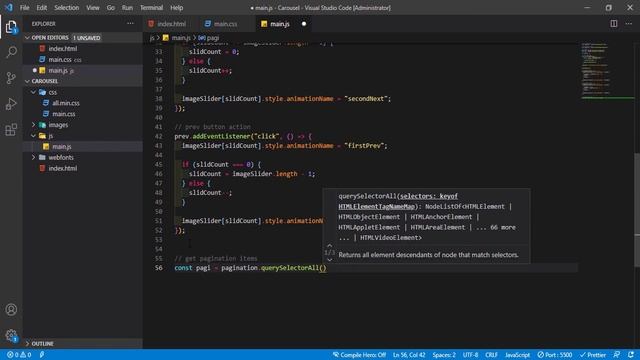This screenshot has width=640, height=360.
Task: Open the Go menu
Action: 111,8
